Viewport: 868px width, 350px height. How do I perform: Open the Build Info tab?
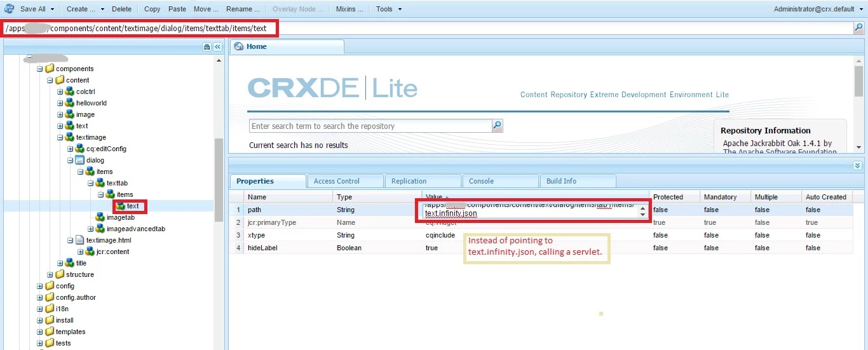click(577, 181)
